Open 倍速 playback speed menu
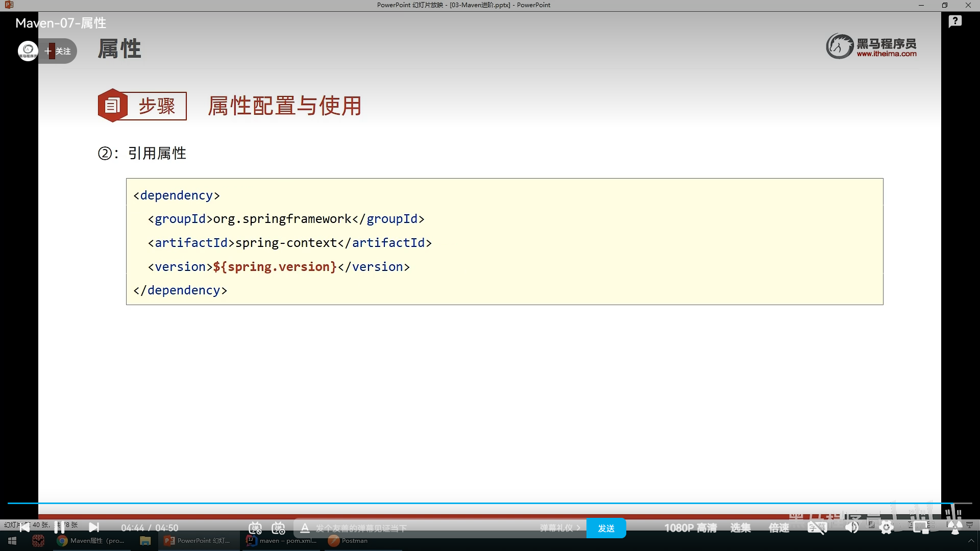This screenshot has height=551, width=980. point(779,528)
